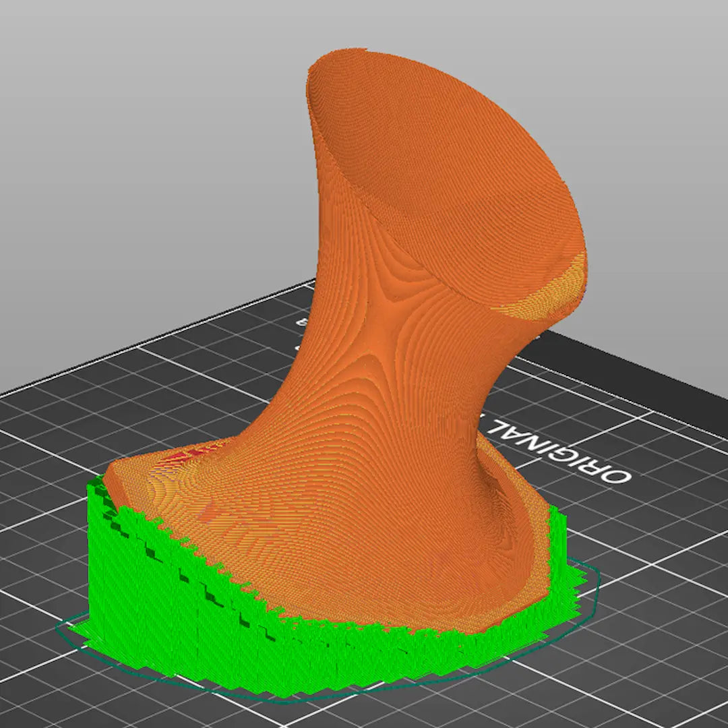Screen dimensions: 728x728
Task: Click the empty gray background above the bed
Action: click(135, 135)
